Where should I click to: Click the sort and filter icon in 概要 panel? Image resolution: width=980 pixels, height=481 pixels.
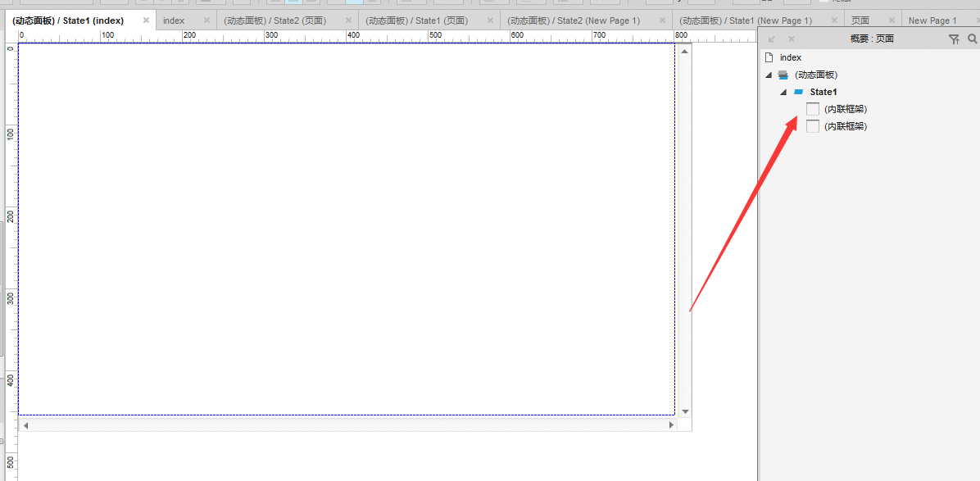(953, 39)
